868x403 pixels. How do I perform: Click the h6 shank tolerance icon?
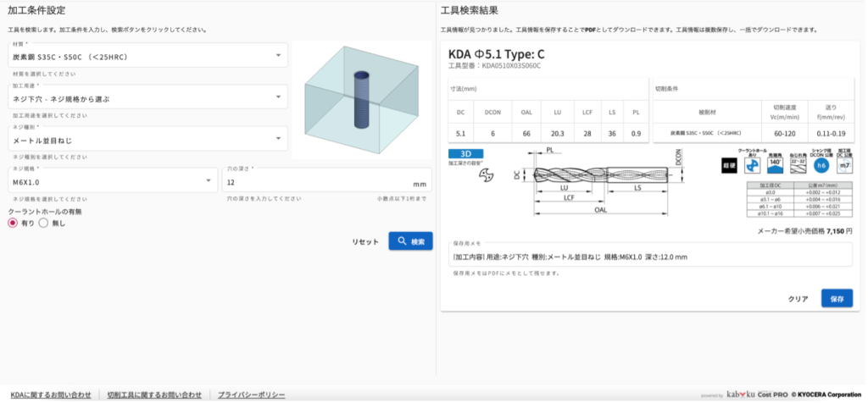tap(821, 166)
